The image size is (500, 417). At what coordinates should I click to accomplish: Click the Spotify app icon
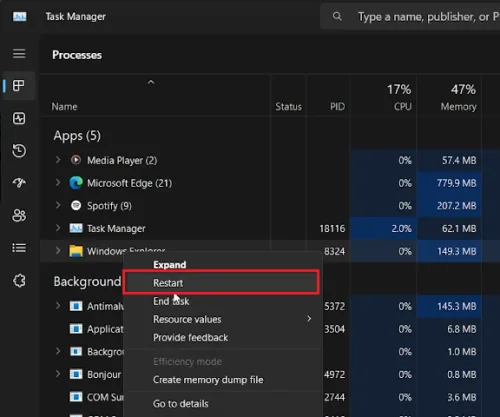click(76, 205)
